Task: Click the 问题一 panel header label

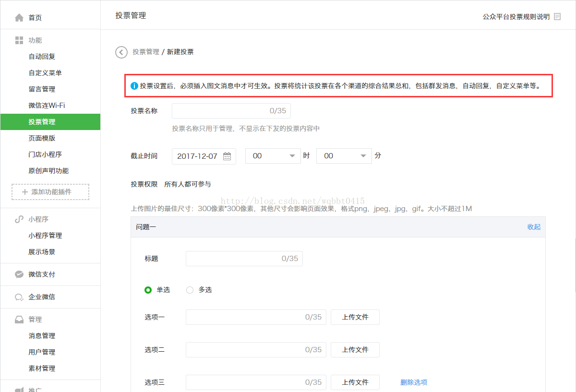Action: [x=146, y=227]
